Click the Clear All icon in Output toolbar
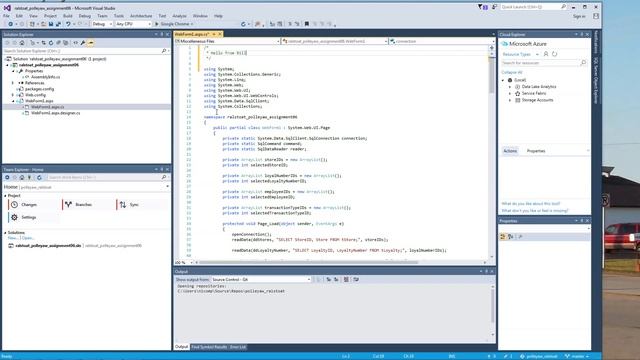 (346, 280)
